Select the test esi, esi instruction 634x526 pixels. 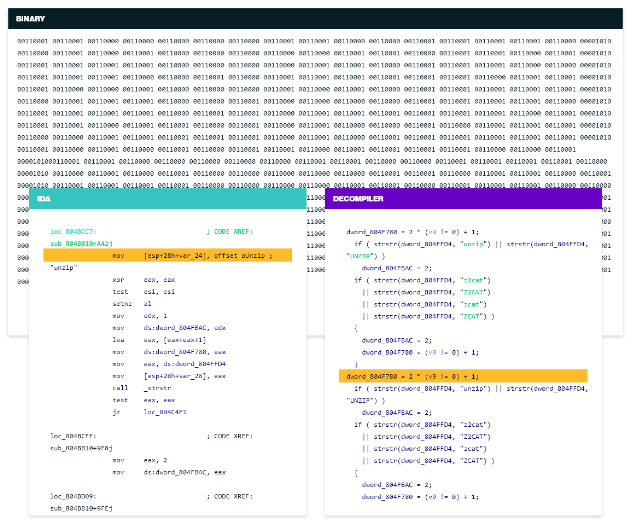144,292
